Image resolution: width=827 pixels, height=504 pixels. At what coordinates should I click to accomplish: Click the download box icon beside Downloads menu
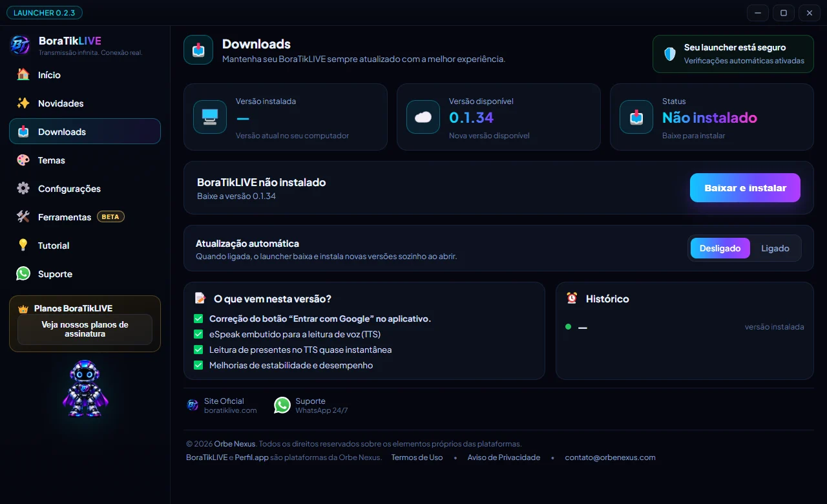(x=23, y=131)
